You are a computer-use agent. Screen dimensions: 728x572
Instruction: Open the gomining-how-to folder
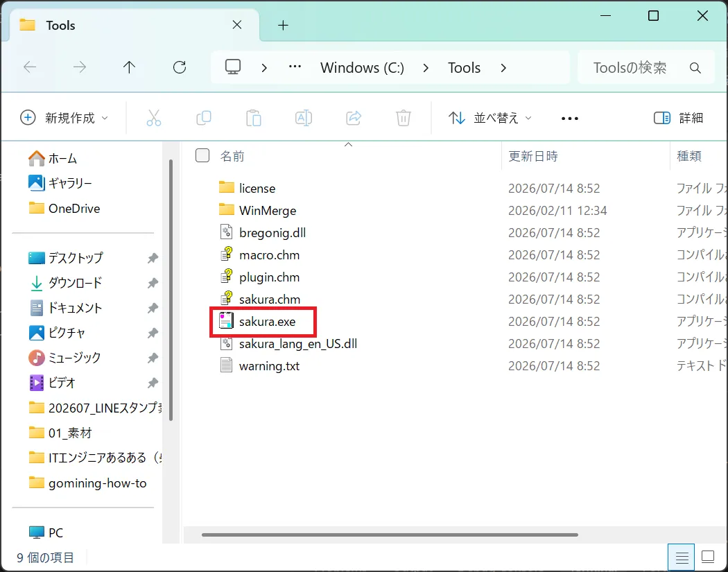[88, 483]
